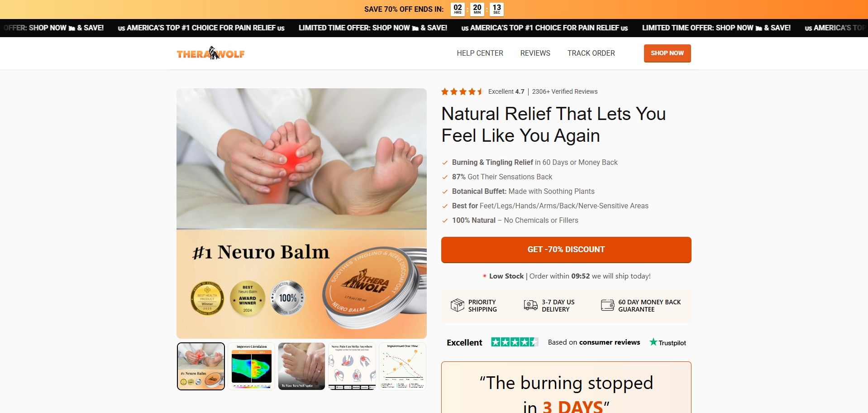The height and width of the screenshot is (413, 868).
Task: Click the gold Best Health Product badge
Action: (207, 298)
